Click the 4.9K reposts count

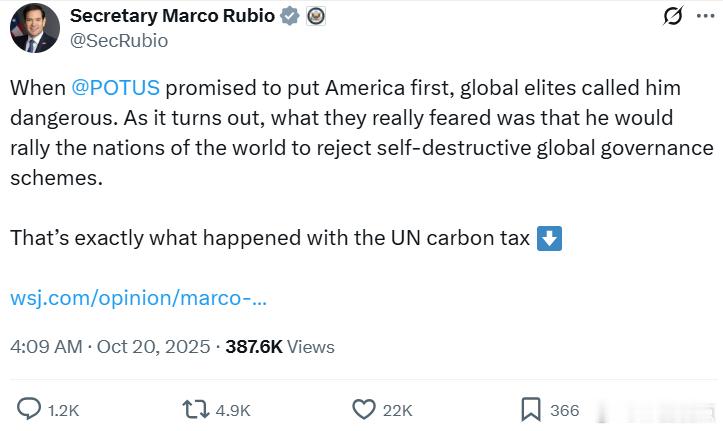[232, 410]
